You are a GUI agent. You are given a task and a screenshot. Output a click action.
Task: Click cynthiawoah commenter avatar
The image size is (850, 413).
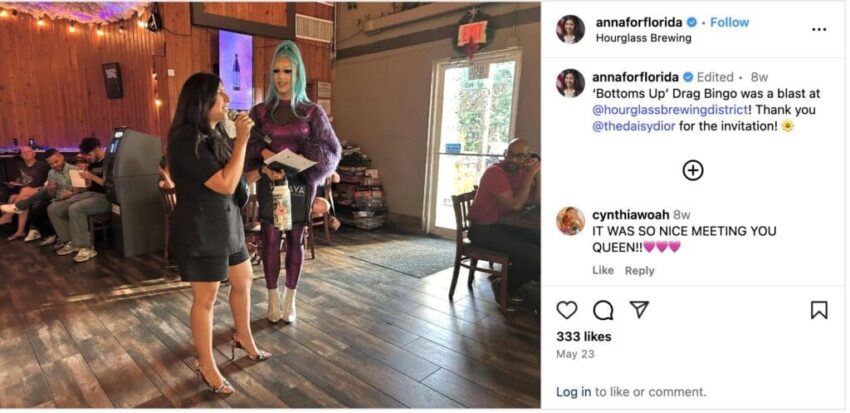tap(570, 221)
